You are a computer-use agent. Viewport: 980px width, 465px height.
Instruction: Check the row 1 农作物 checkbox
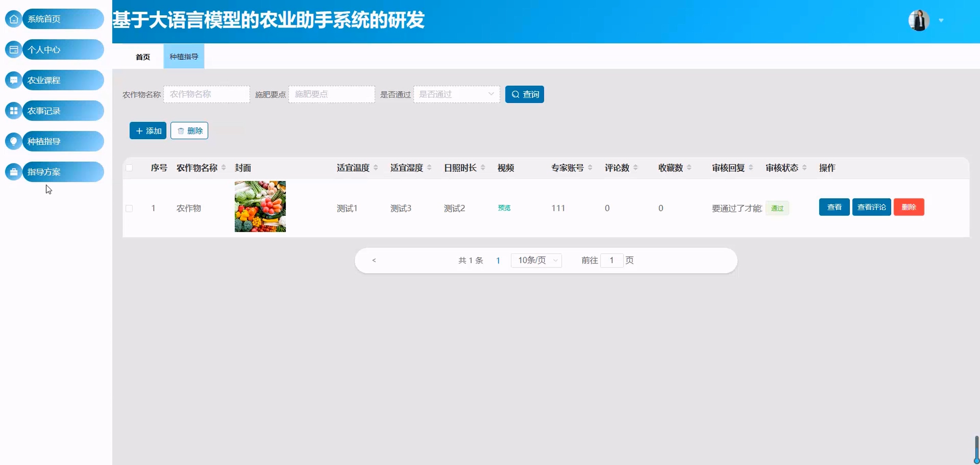coord(130,208)
